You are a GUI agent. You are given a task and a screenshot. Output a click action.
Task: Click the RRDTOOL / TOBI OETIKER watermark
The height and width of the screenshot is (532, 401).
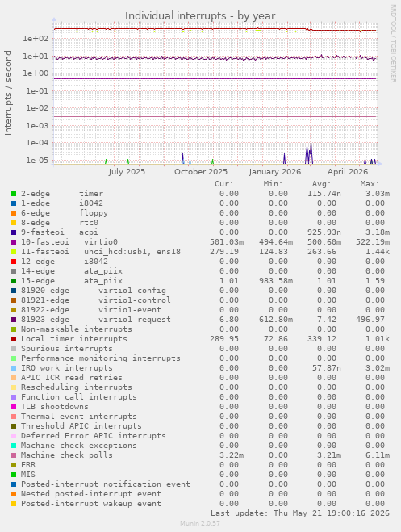click(x=393, y=43)
